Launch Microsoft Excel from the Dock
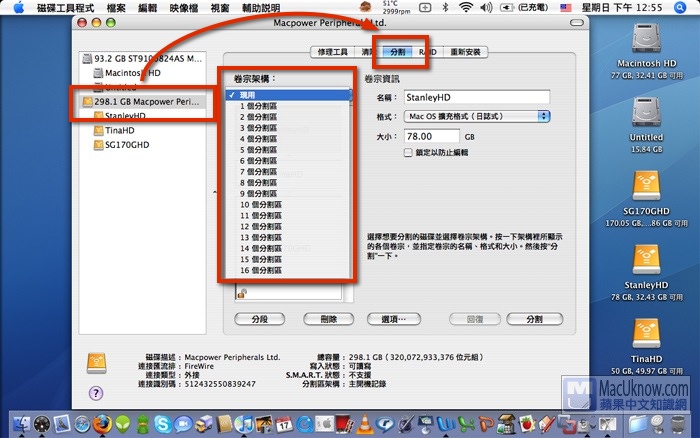 pos(466,424)
